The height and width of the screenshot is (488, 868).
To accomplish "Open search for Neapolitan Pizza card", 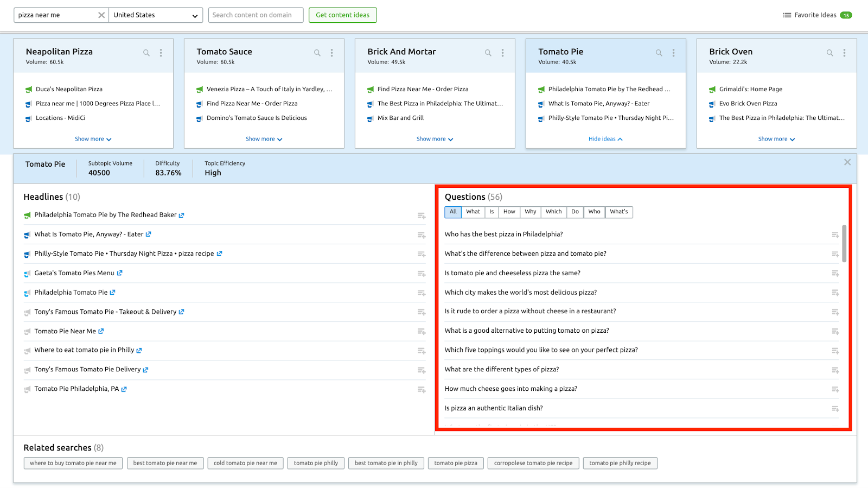I will 146,53.
